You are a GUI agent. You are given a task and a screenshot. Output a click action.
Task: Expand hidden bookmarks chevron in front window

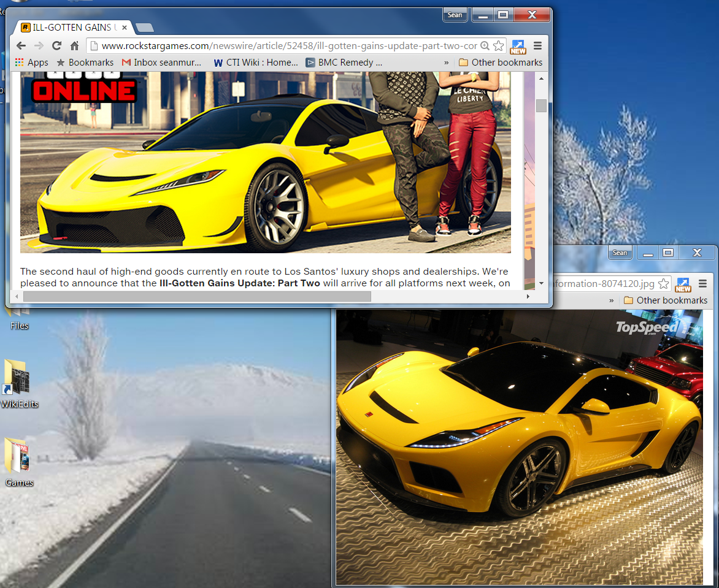[x=446, y=63]
